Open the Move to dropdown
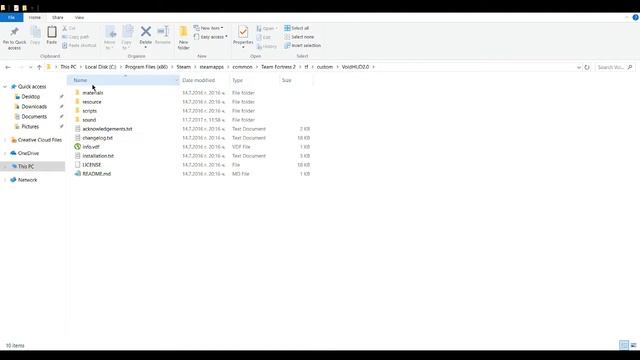 click(110, 38)
